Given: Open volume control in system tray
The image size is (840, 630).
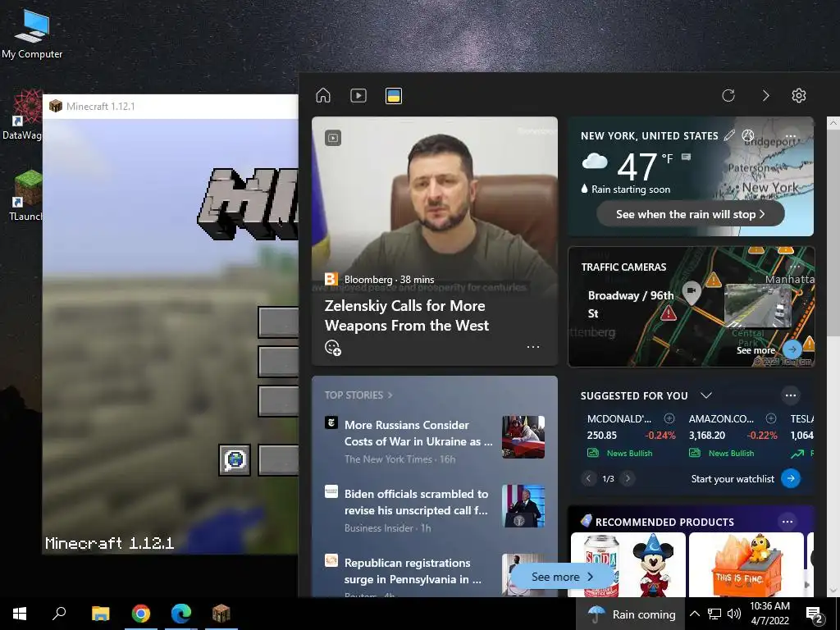Looking at the screenshot, I should click(x=734, y=614).
